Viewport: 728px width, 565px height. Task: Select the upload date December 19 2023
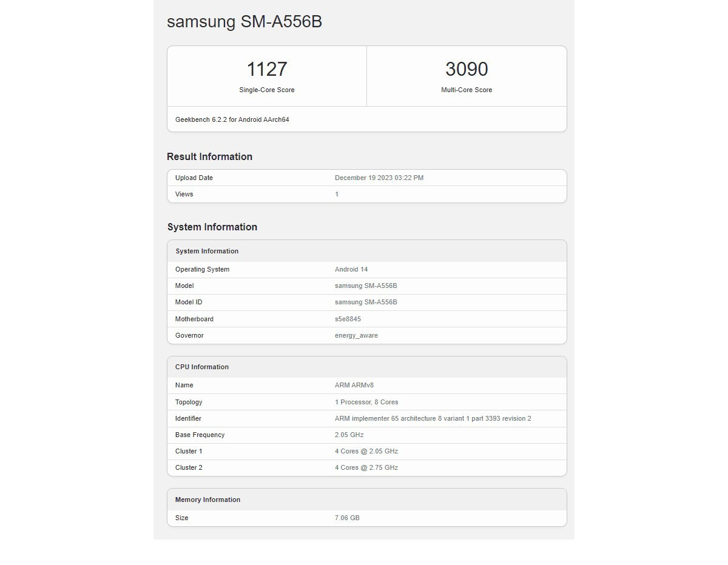click(x=379, y=178)
